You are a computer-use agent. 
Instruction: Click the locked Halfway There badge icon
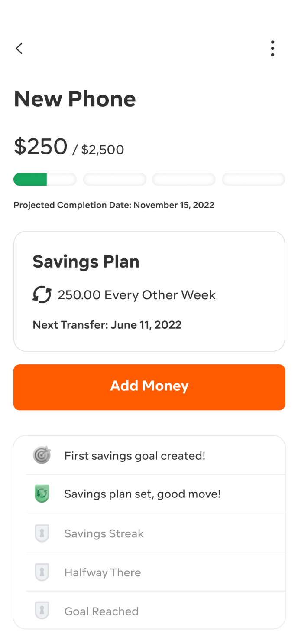pyautogui.click(x=42, y=572)
